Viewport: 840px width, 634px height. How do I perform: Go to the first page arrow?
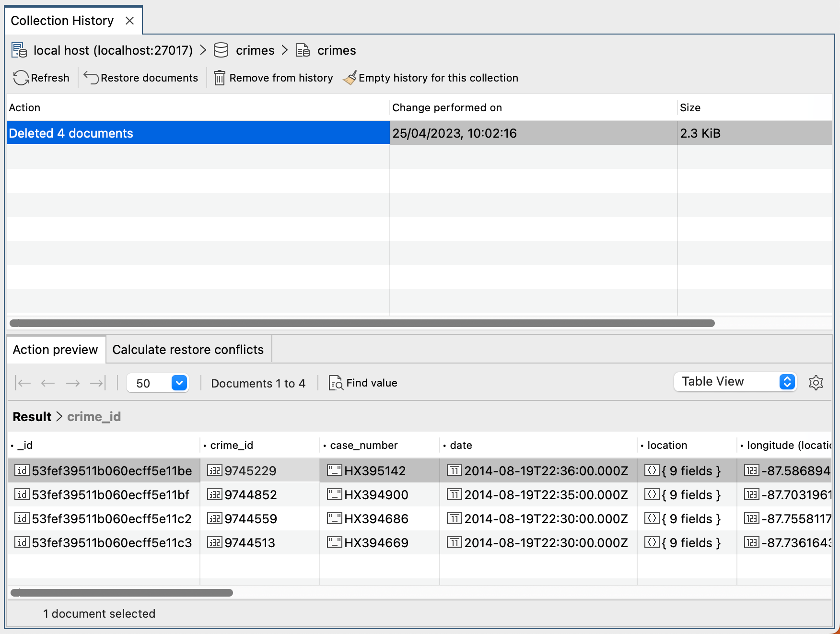point(23,383)
